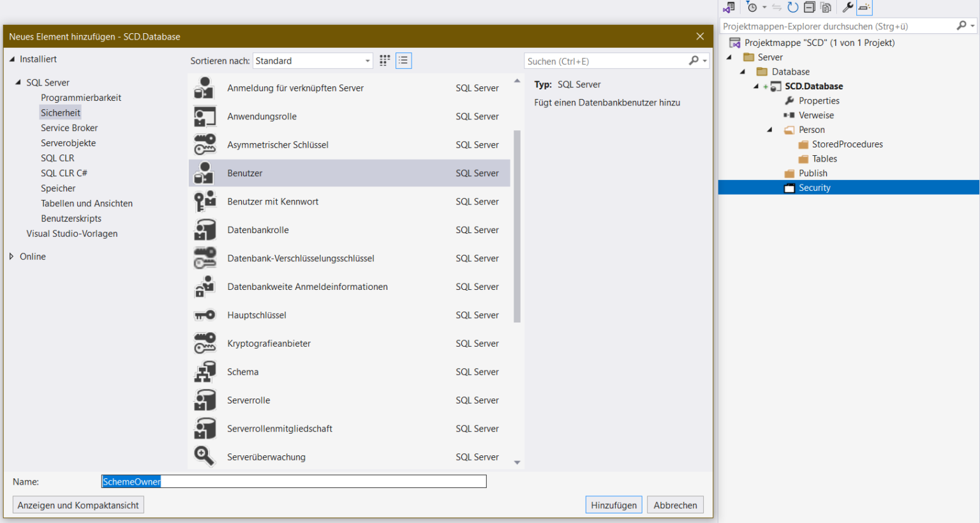This screenshot has width=980, height=523.
Task: Refresh the Projektmappen-Explorer
Action: coord(793,7)
